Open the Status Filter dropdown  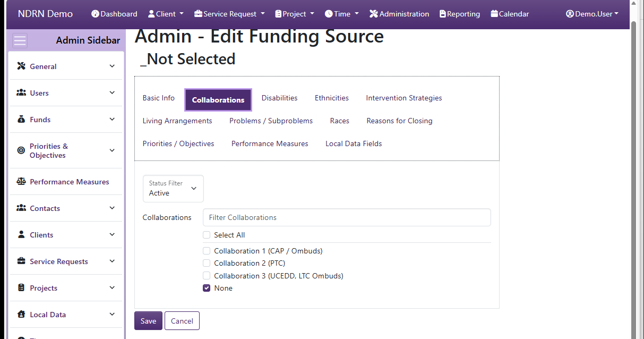tap(173, 189)
